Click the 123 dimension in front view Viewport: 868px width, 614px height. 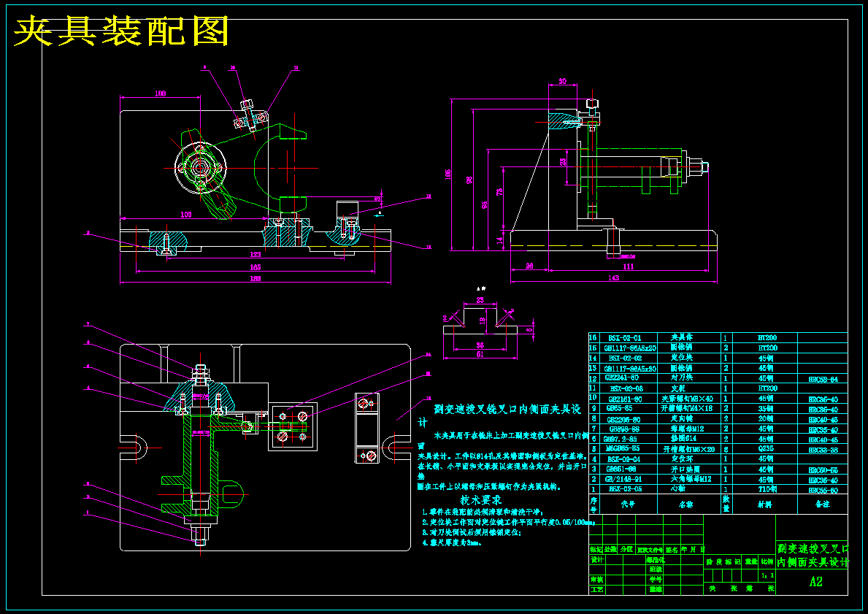pyautogui.click(x=256, y=255)
